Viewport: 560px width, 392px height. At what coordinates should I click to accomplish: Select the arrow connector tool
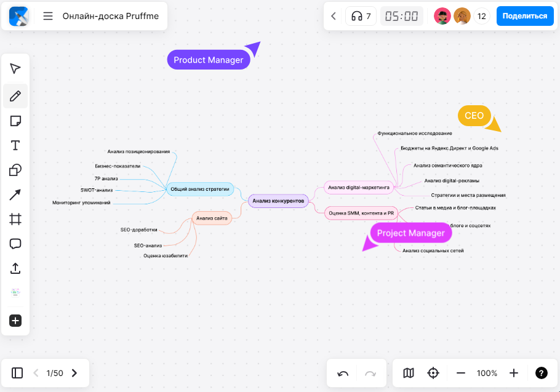[x=15, y=195]
